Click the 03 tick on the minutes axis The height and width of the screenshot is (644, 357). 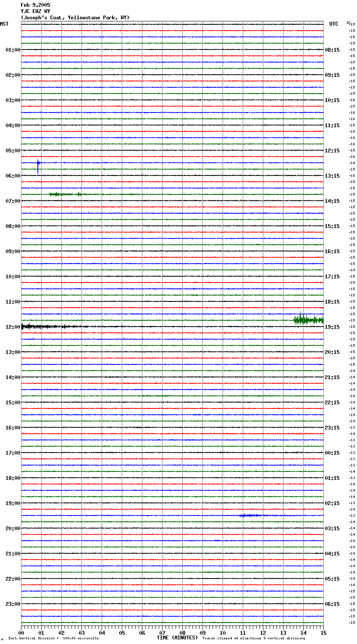coord(81,633)
